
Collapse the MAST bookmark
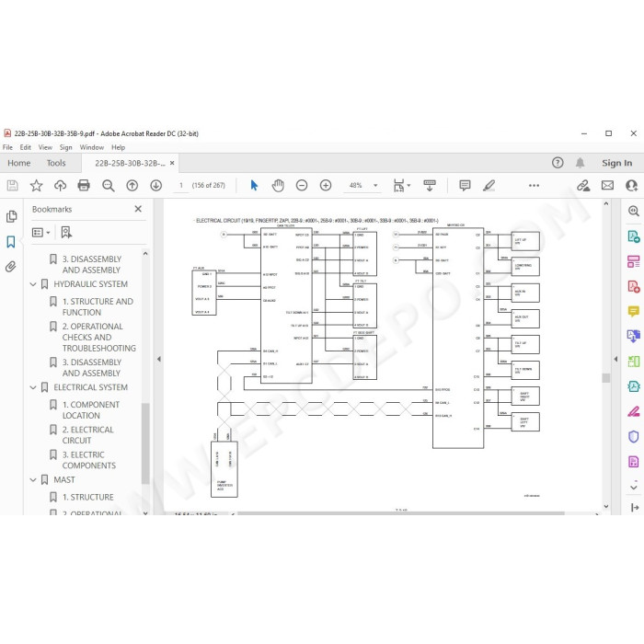tap(33, 479)
